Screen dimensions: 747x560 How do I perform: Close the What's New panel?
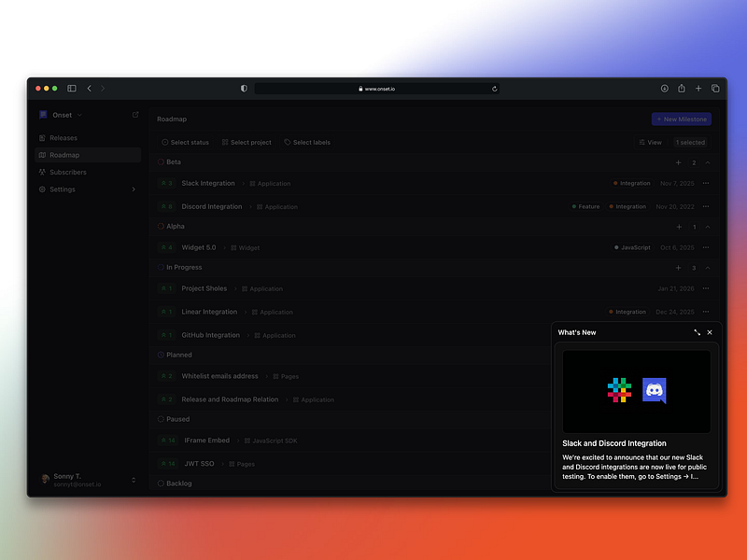point(710,332)
